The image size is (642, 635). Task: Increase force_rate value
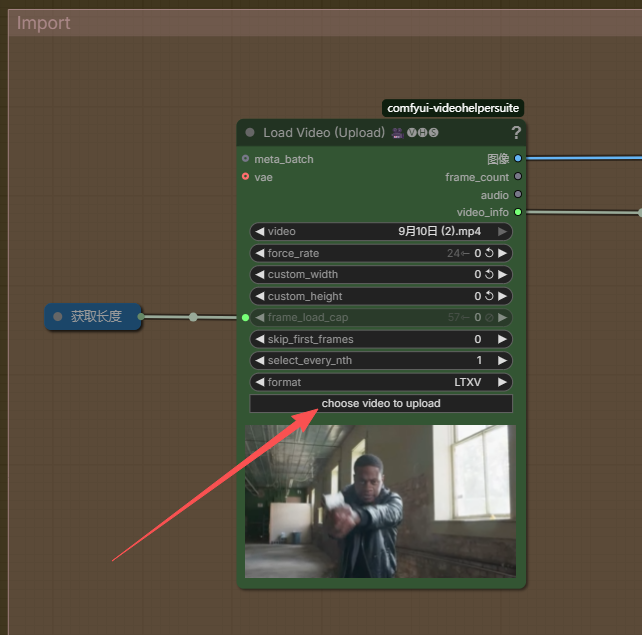[502, 253]
